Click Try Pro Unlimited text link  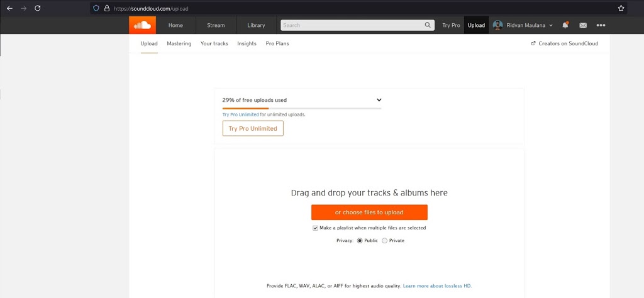coord(241,114)
